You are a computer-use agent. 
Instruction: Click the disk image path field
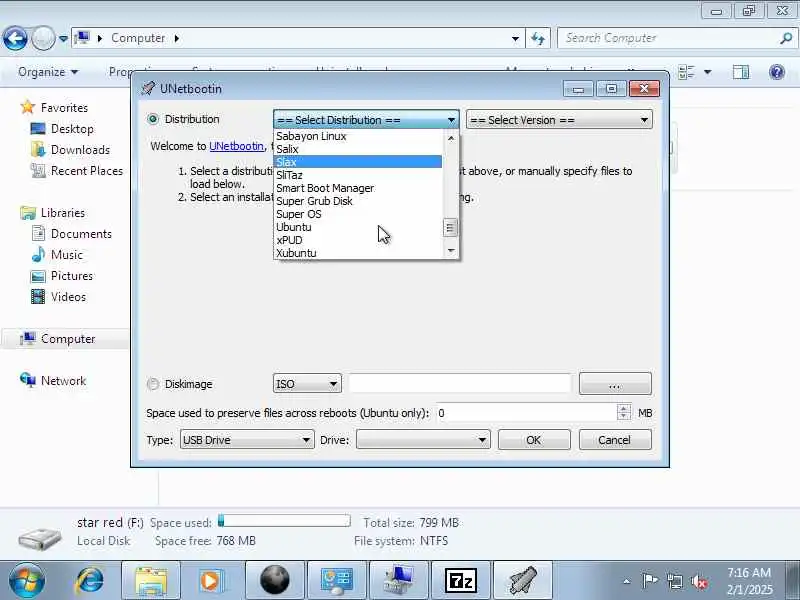[460, 384]
